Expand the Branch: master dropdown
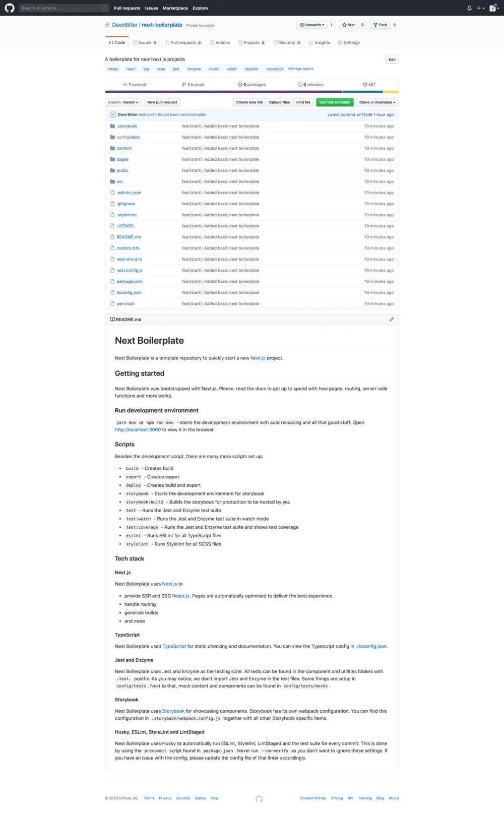This screenshot has width=504, height=818. [x=123, y=102]
